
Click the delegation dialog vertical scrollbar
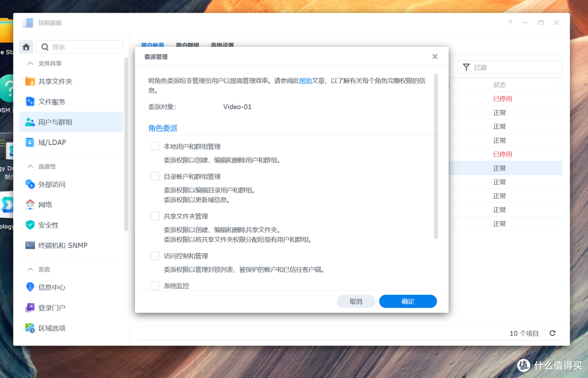pyautogui.click(x=436, y=156)
